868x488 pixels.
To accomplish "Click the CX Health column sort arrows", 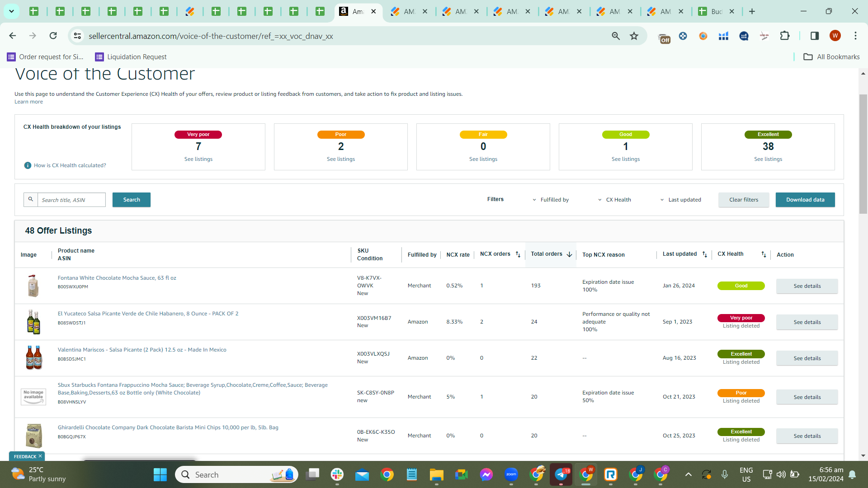I will tap(764, 254).
